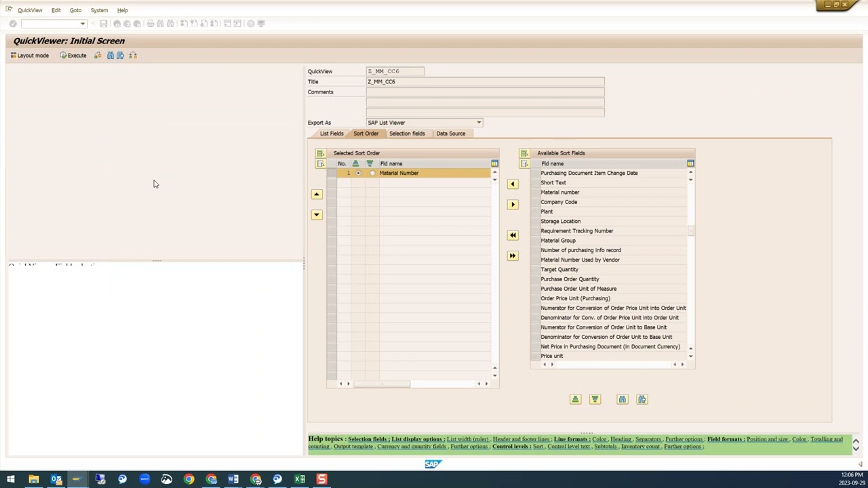
Task: Open the Selection fields help topic link
Action: tap(368, 439)
